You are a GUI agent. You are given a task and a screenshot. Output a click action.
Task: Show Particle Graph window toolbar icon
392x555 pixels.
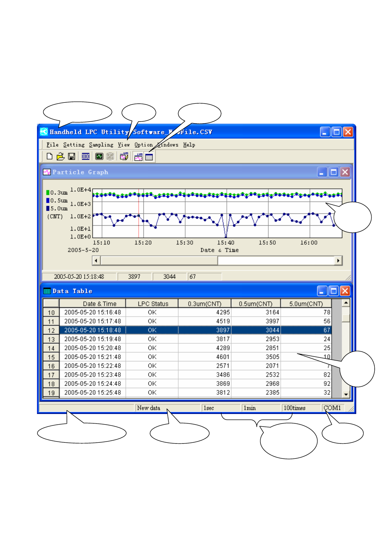(138, 157)
